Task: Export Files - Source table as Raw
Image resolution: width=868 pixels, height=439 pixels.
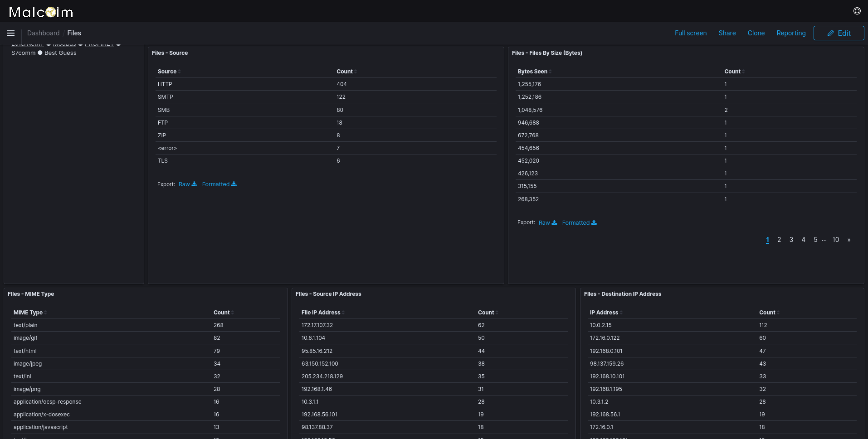Action: [188, 184]
